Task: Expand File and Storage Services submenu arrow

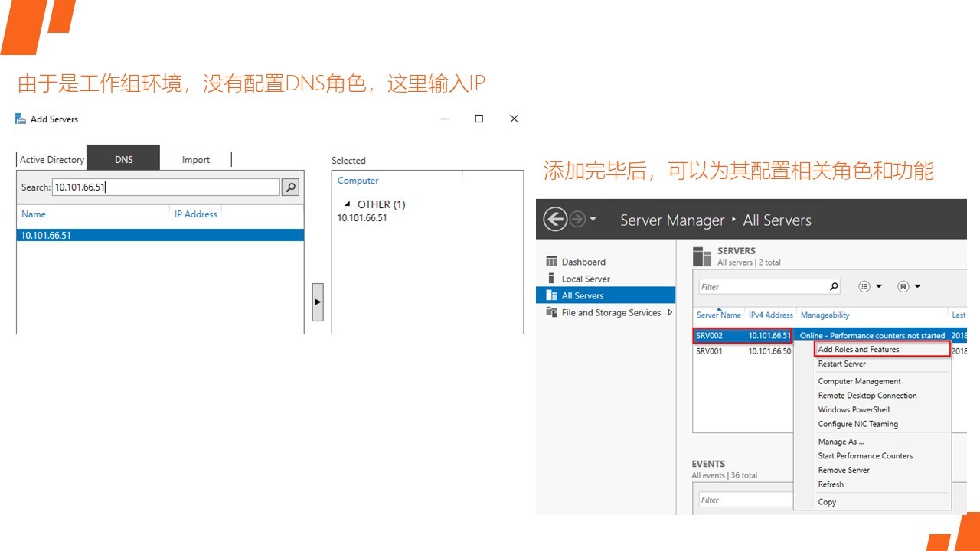Action: point(671,312)
